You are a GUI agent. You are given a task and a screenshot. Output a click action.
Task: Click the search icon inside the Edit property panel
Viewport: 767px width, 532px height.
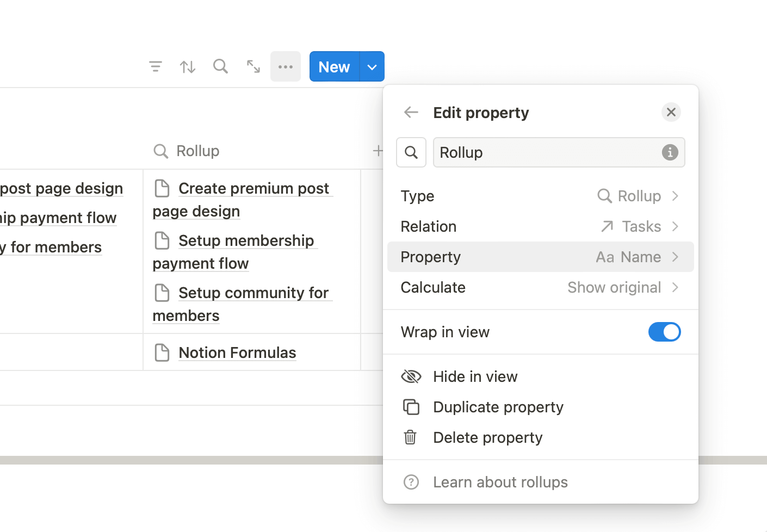click(411, 152)
